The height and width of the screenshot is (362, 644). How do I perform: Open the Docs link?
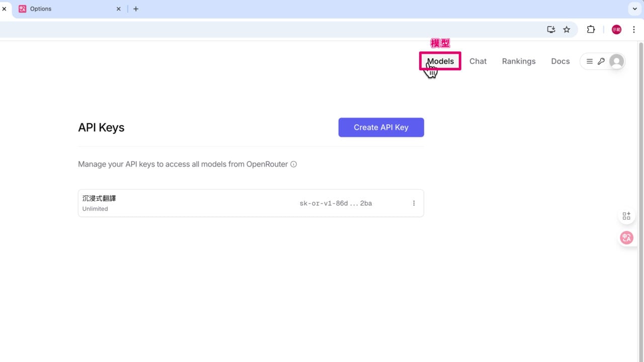(560, 61)
